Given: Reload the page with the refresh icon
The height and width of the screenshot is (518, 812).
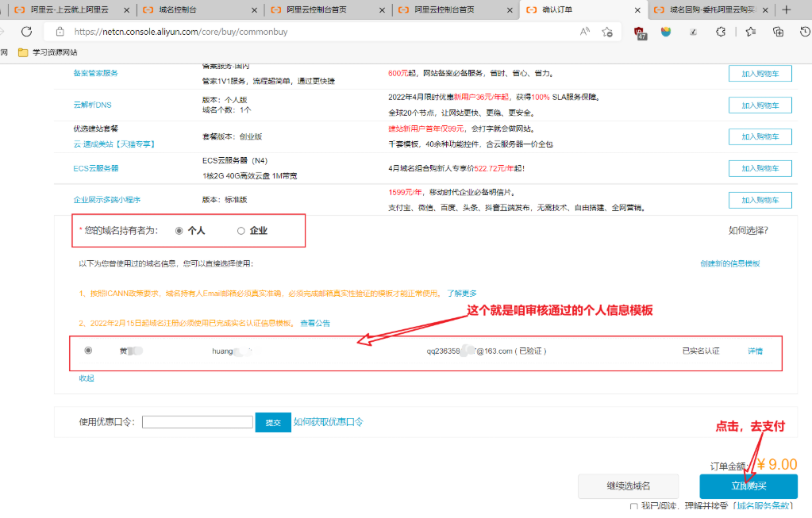Looking at the screenshot, I should click(26, 32).
